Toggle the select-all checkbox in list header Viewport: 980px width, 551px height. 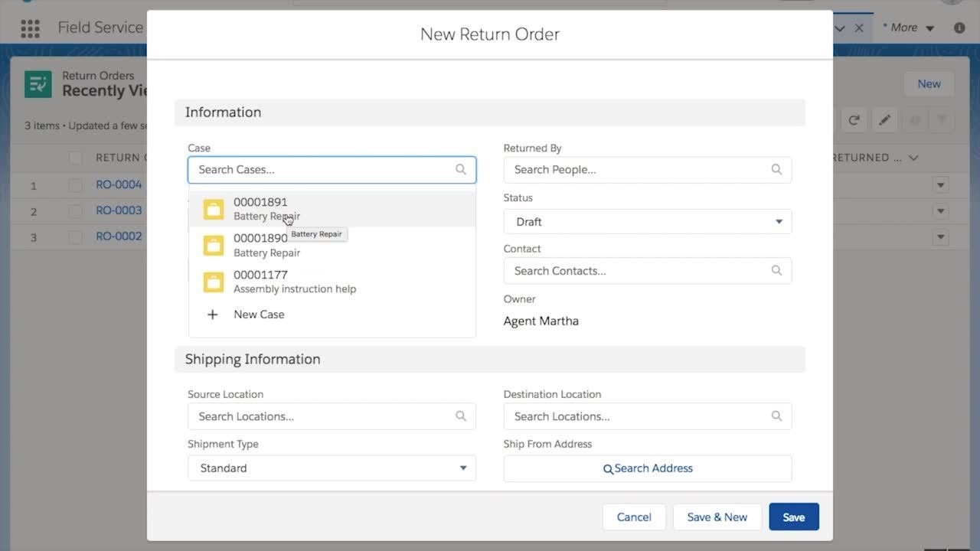click(75, 158)
